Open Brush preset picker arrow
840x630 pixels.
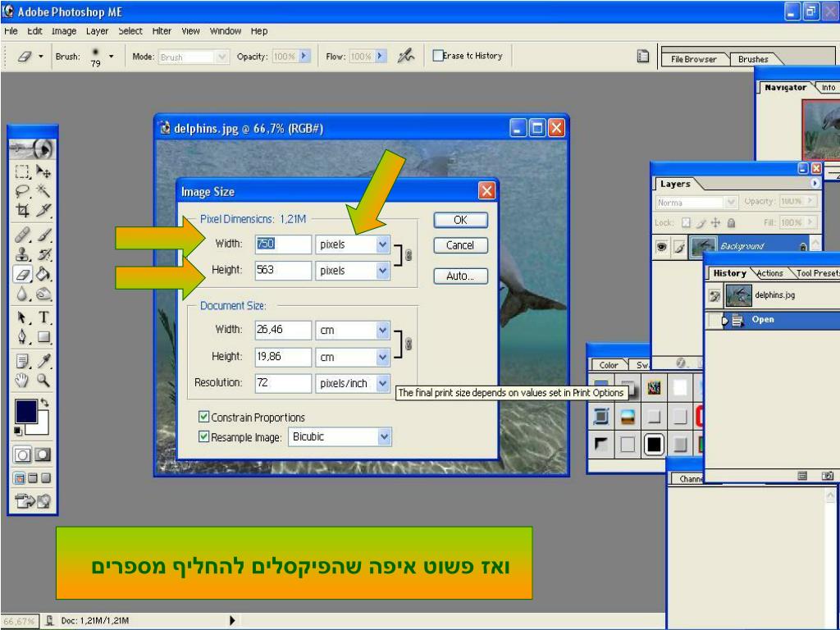click(x=111, y=57)
